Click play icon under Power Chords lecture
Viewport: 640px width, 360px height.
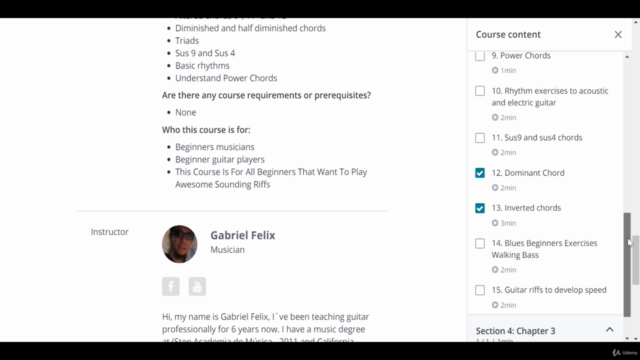495,71
